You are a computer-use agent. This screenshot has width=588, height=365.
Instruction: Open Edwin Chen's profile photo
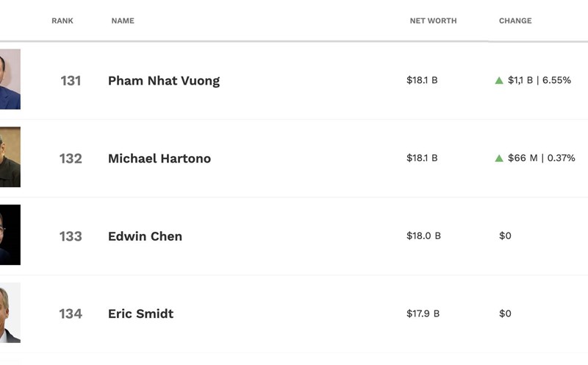pos(10,235)
